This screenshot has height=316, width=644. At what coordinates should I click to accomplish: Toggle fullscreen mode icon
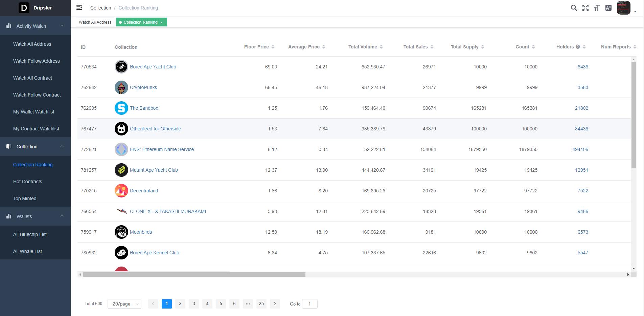(585, 8)
